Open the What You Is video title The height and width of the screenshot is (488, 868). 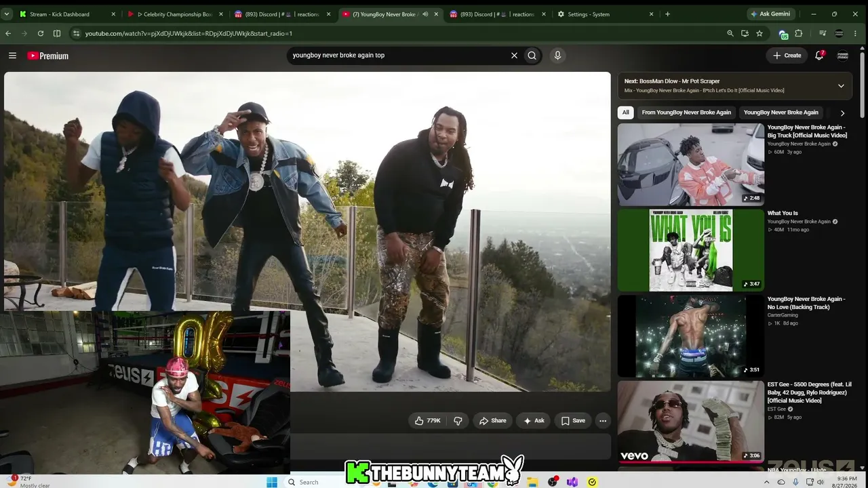pos(783,213)
